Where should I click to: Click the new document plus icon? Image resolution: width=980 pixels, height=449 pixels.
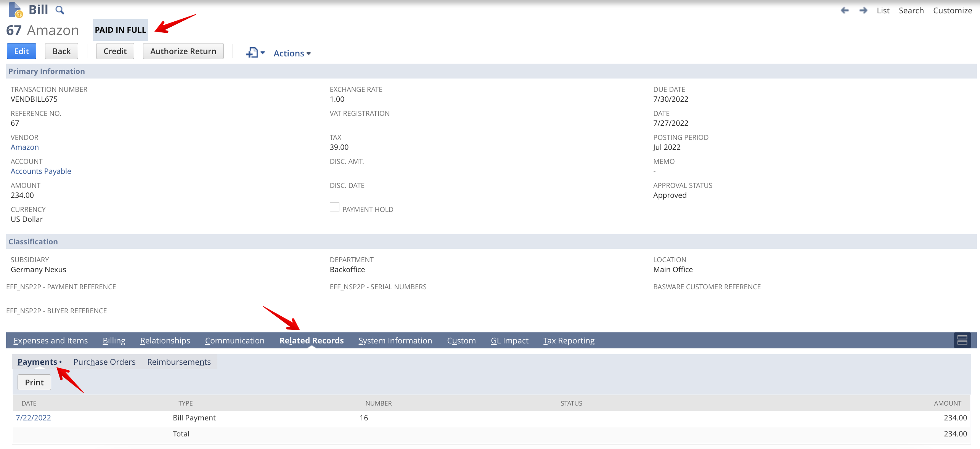pos(252,53)
